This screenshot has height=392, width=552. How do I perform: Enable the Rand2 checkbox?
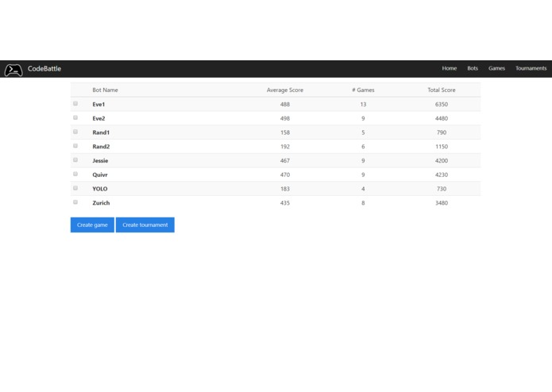(x=75, y=145)
